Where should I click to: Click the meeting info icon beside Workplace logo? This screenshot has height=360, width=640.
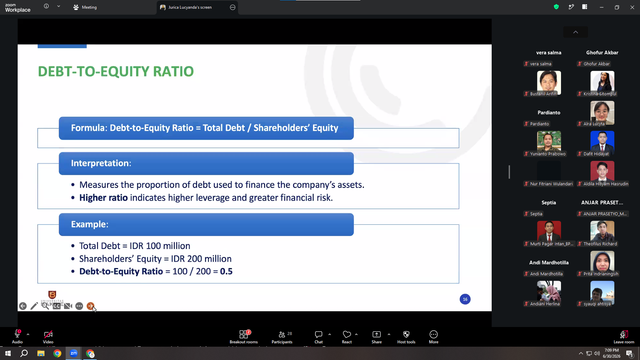tap(46, 7)
